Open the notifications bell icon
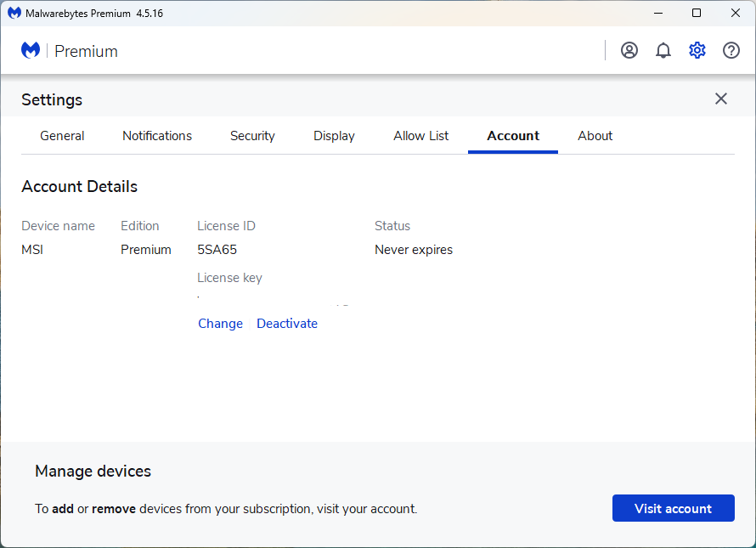This screenshot has height=548, width=756. (x=663, y=50)
